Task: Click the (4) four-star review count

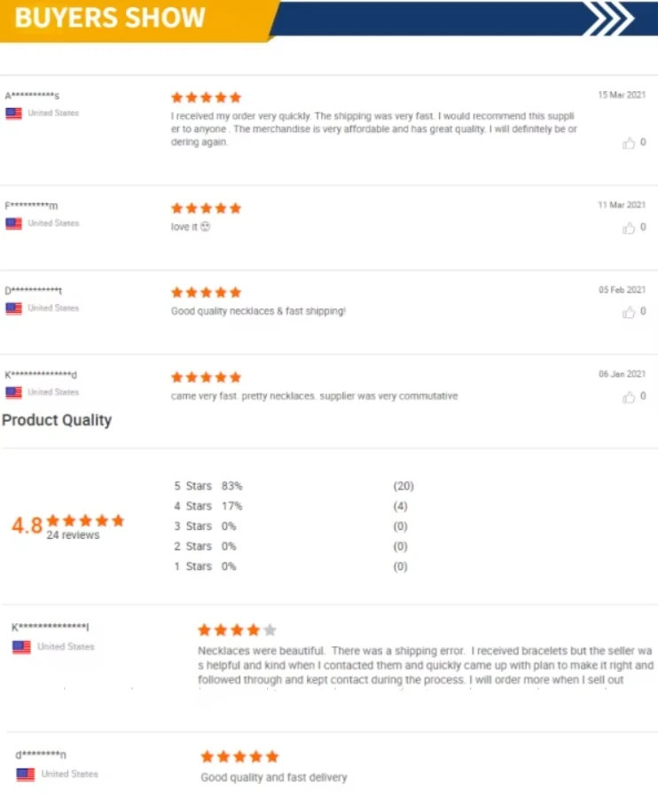Action: coord(400,506)
